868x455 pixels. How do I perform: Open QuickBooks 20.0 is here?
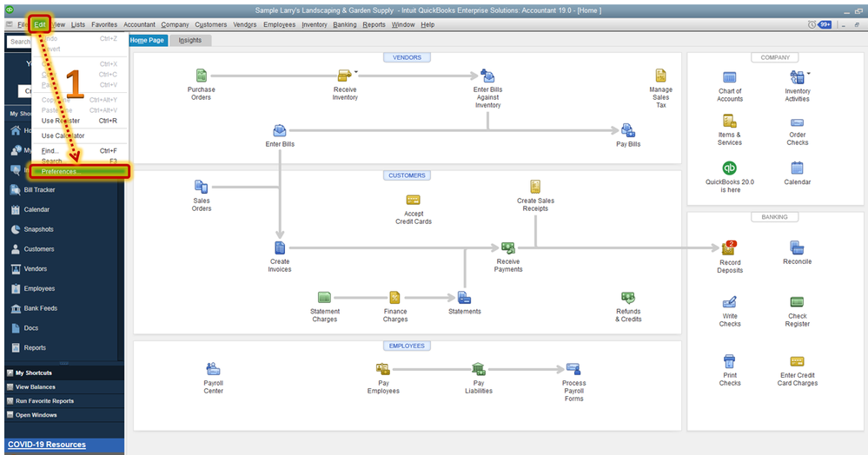tap(730, 168)
